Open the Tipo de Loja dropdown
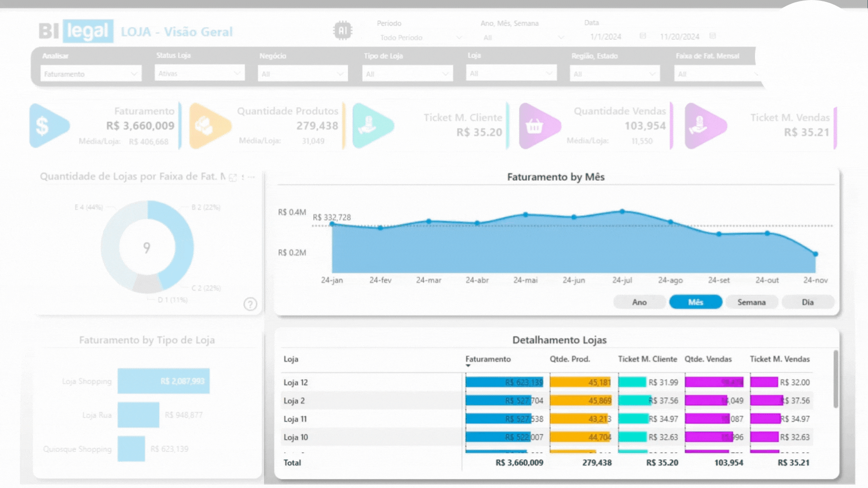 pyautogui.click(x=407, y=74)
